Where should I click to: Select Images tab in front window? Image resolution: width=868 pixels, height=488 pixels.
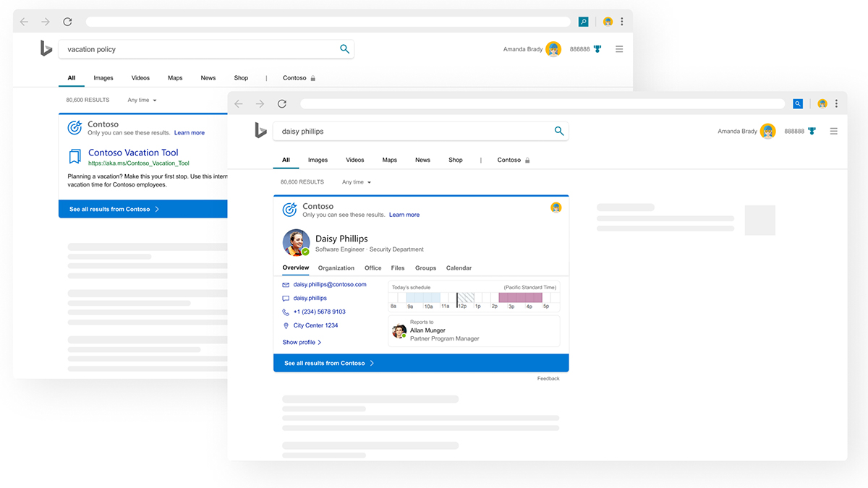(x=318, y=160)
